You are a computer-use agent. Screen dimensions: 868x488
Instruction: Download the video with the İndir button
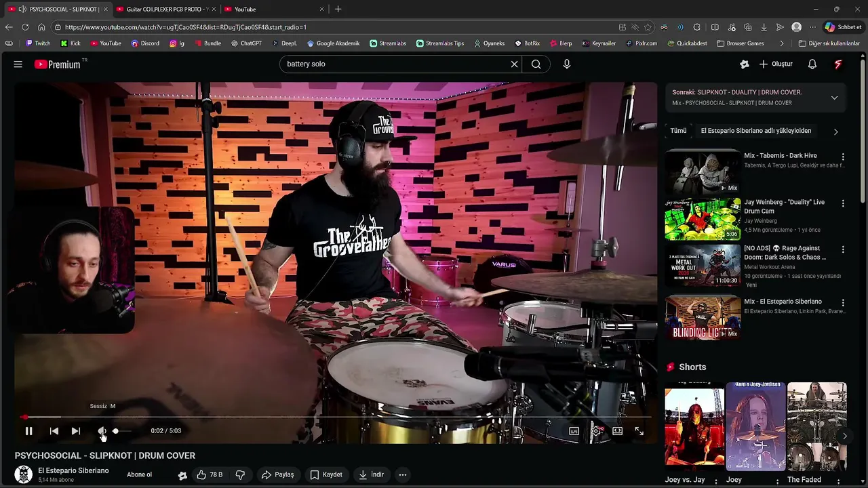tap(372, 475)
